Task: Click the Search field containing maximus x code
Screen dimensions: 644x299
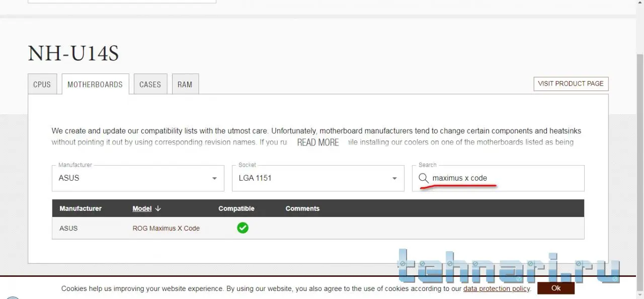Action: [498, 178]
